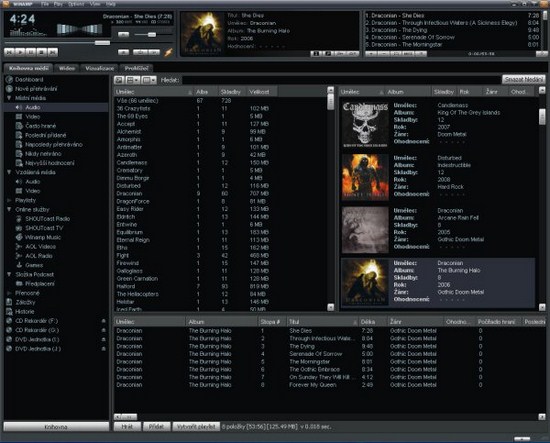Open Dashboard in the library sidebar
550x443 pixels.
[x=29, y=80]
